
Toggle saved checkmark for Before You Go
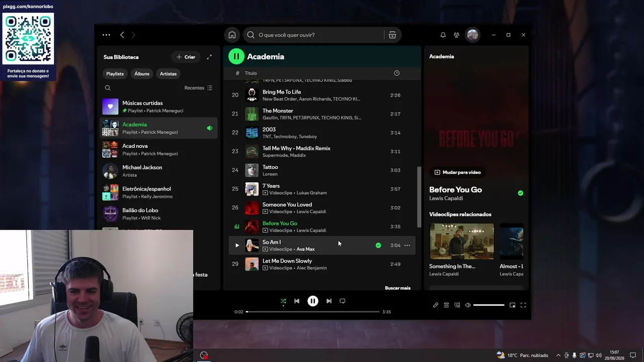[520, 193]
